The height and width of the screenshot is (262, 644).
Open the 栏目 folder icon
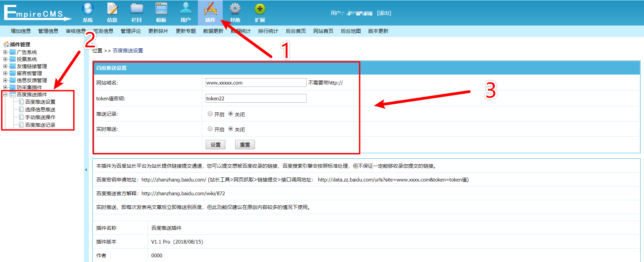tap(137, 9)
